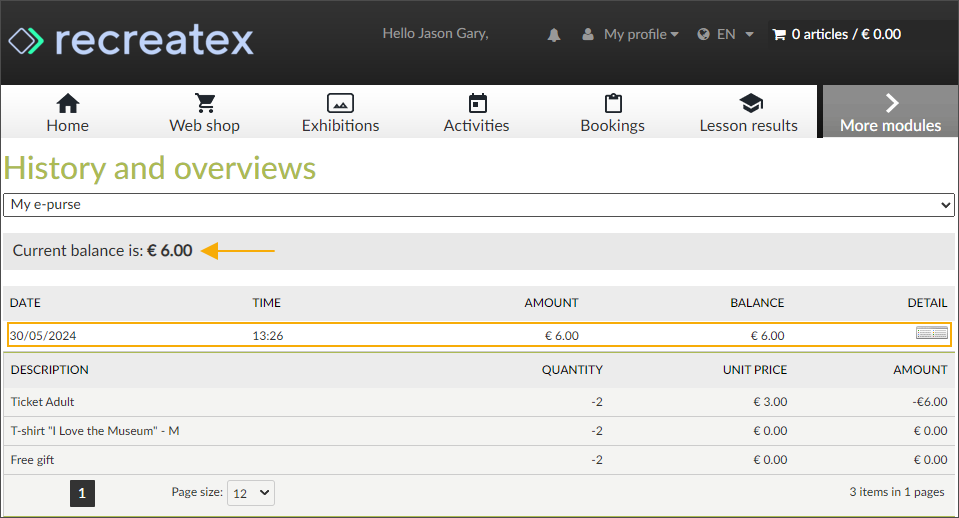
Task: Open Web shop cart icon
Action: point(205,103)
